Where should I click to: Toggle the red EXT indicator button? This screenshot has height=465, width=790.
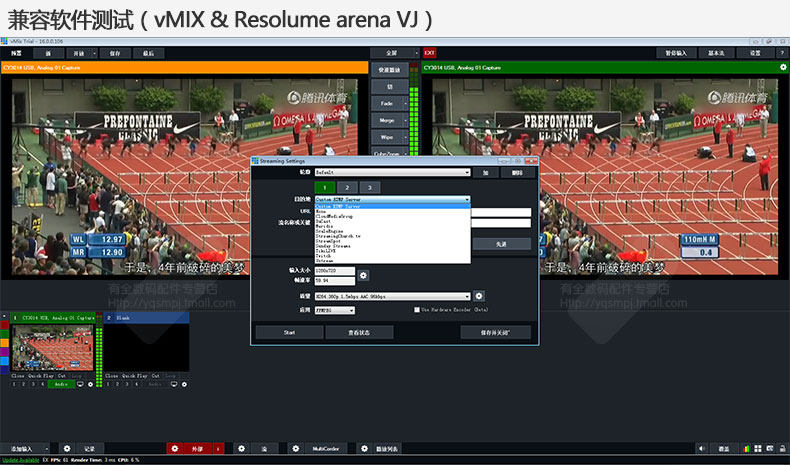[x=429, y=53]
